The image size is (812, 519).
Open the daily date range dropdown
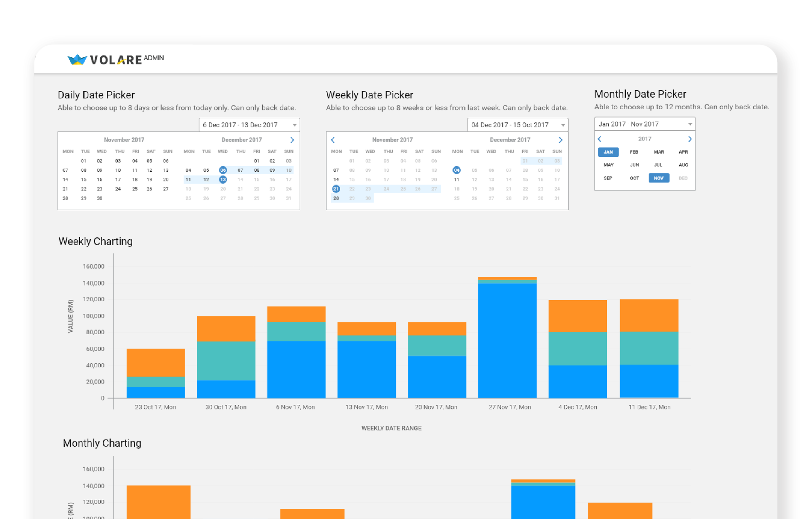pos(249,125)
